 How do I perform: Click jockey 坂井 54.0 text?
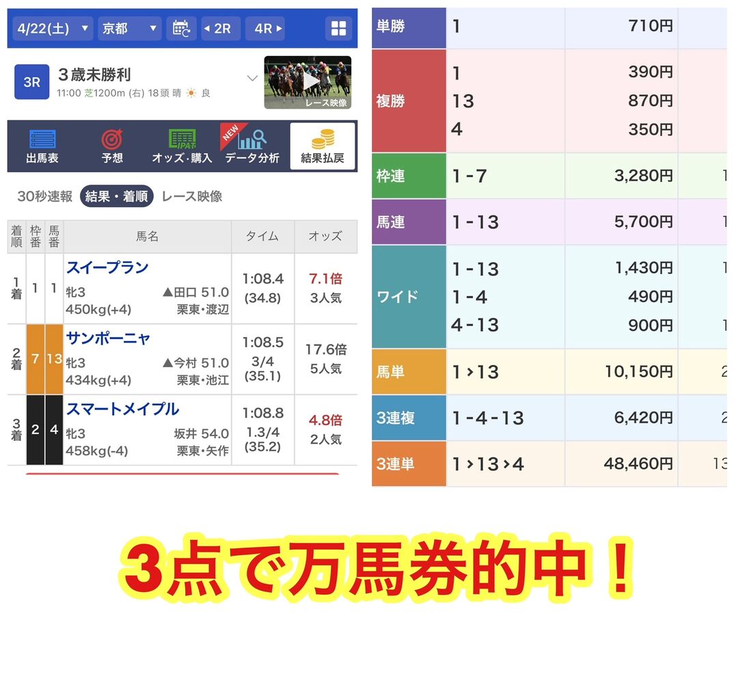202,434
